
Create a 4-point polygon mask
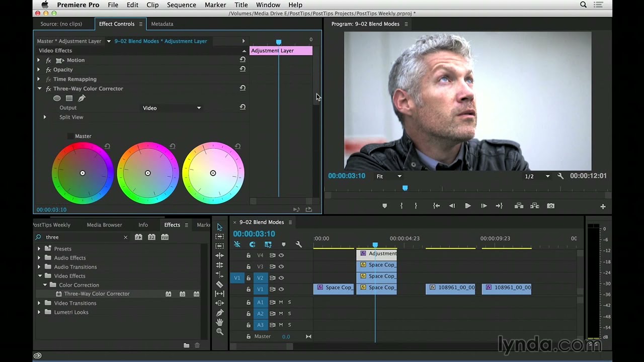(69, 98)
